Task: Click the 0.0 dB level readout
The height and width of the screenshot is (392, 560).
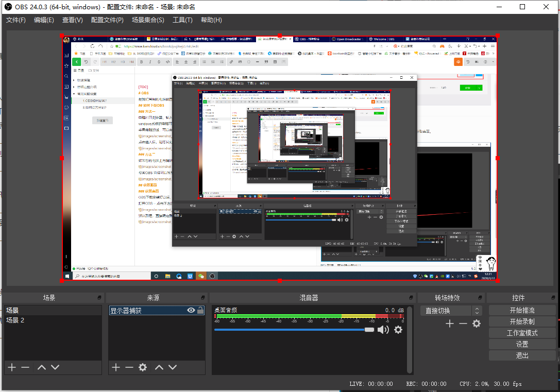Action: tap(394, 310)
